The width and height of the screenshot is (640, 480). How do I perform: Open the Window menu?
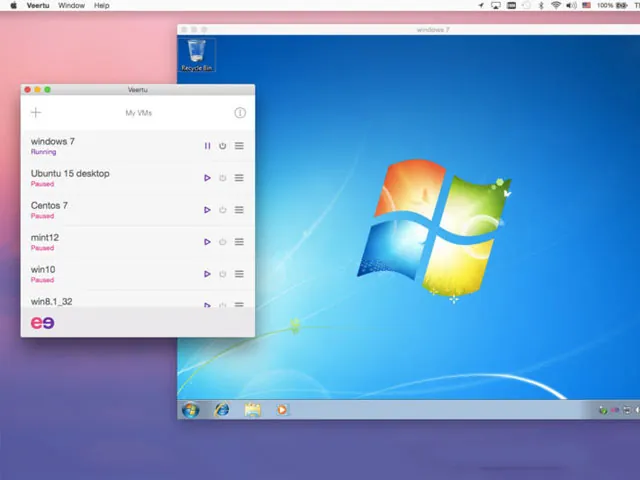[71, 5]
